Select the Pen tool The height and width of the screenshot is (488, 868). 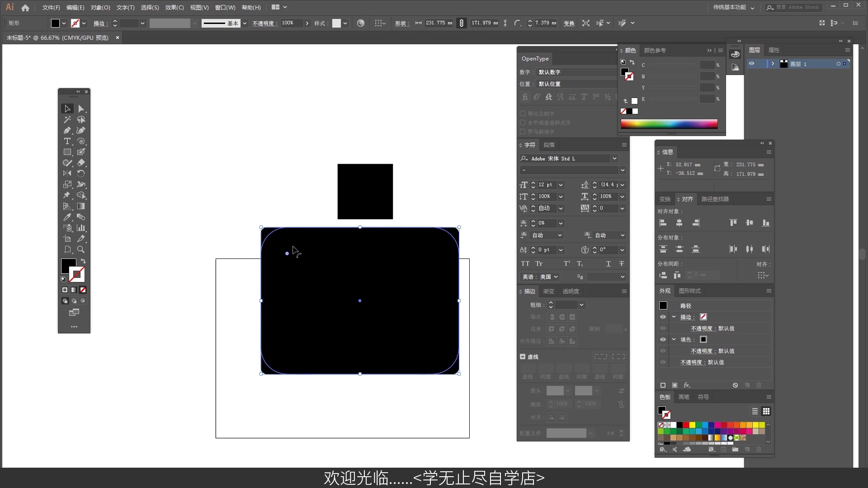coord(67,131)
